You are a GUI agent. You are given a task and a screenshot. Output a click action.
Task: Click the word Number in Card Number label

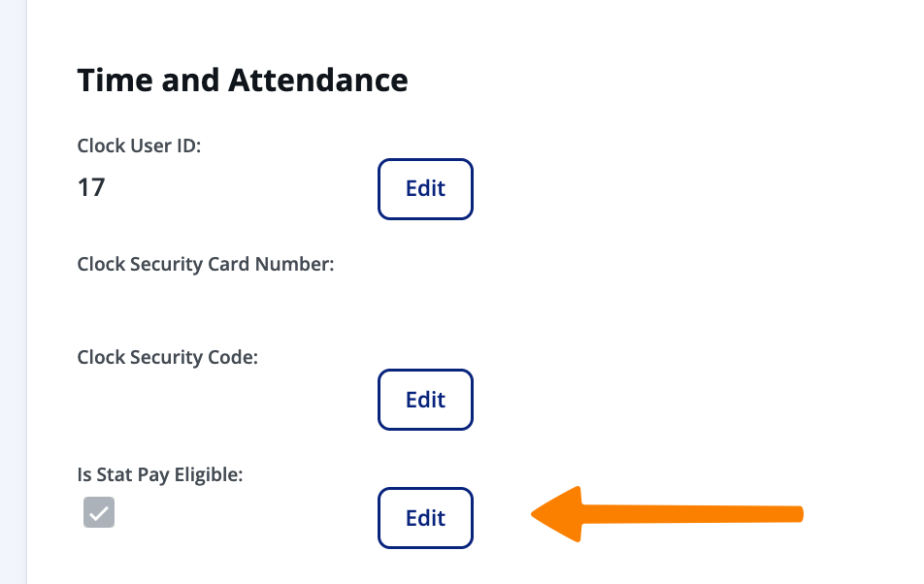click(x=303, y=264)
